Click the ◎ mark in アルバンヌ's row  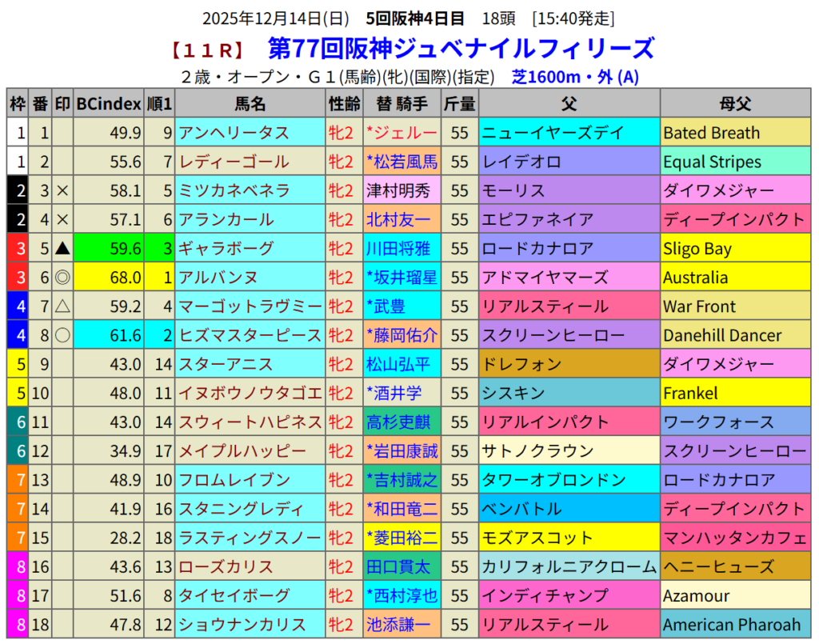click(62, 278)
